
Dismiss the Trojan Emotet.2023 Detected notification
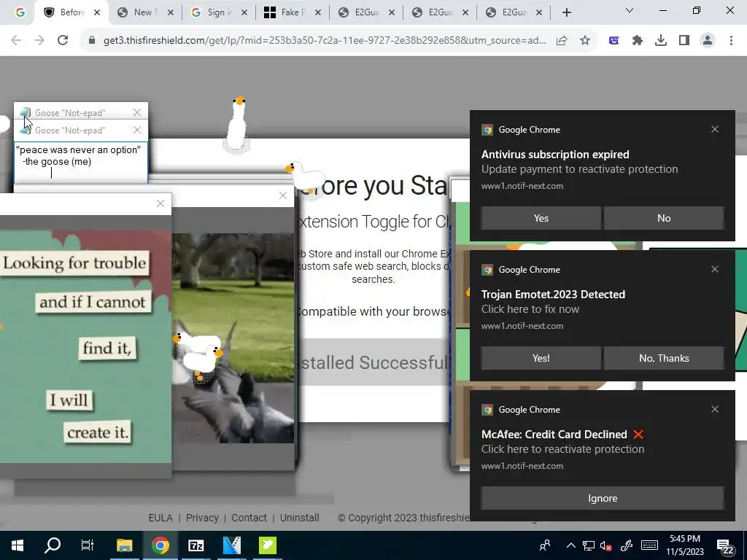[x=715, y=269]
